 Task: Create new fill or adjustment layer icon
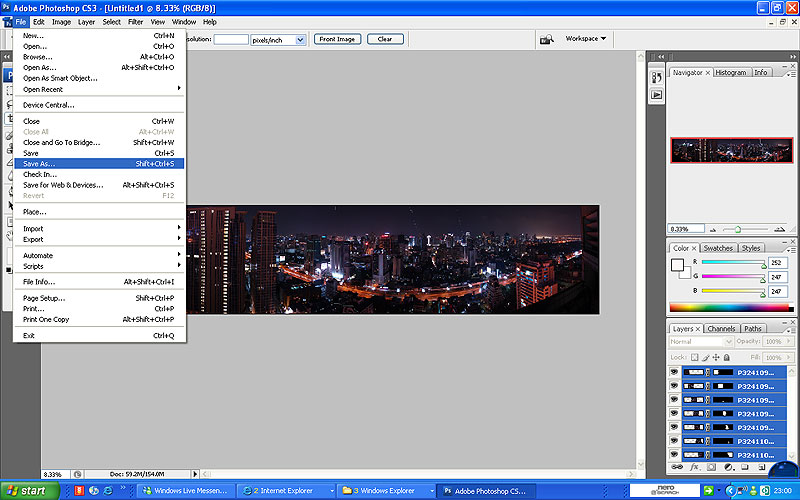click(729, 467)
